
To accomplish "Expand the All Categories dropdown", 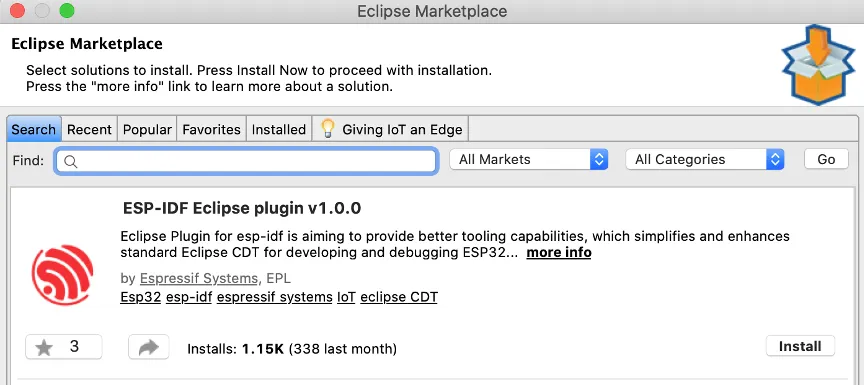I will tap(705, 160).
